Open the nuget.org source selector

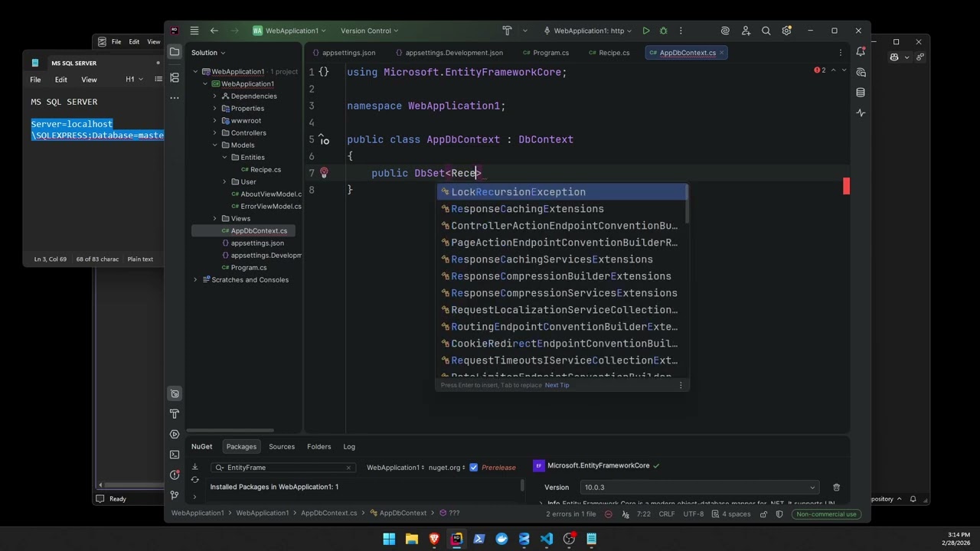446,468
